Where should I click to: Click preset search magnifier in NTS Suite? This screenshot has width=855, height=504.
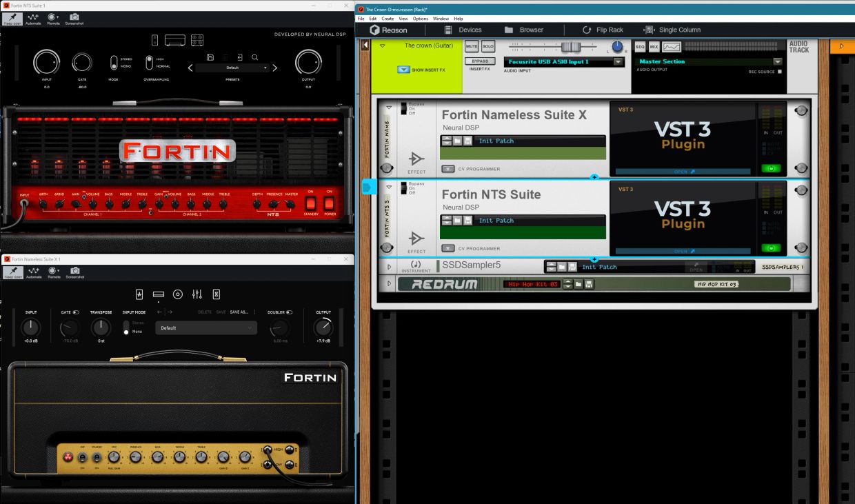254,57
